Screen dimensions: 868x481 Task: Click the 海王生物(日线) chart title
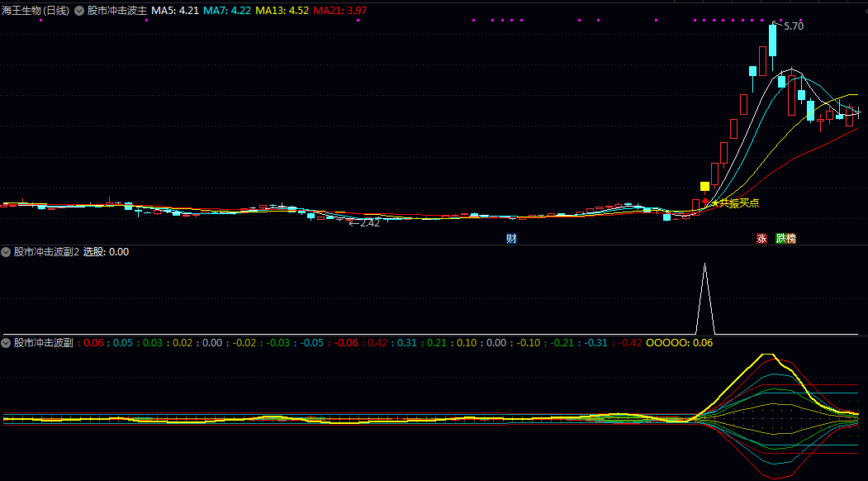pos(36,11)
